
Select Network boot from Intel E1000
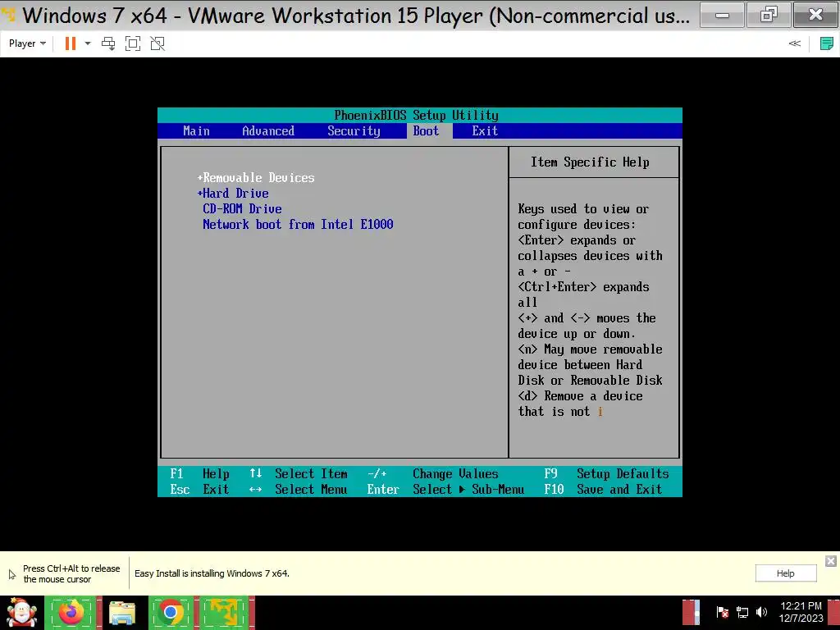click(x=298, y=225)
